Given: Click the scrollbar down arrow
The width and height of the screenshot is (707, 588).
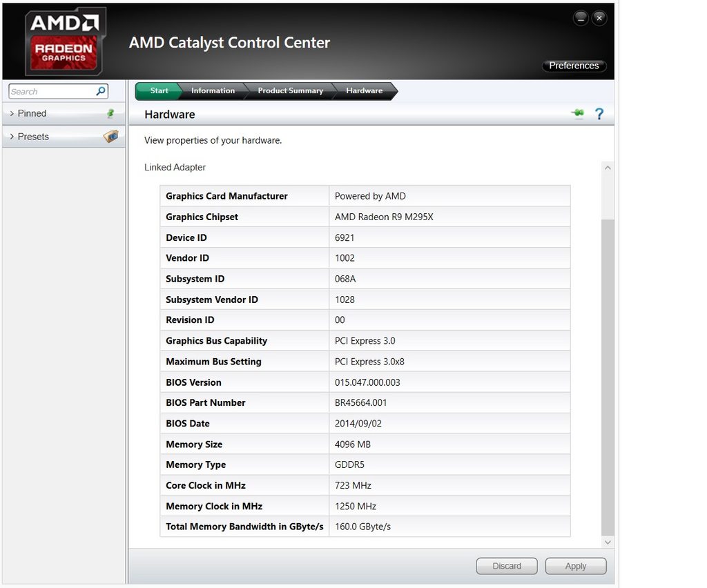Looking at the screenshot, I should (608, 542).
